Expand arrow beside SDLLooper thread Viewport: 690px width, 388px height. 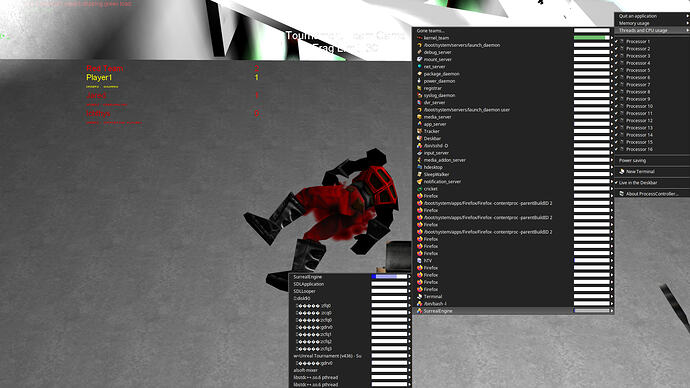click(x=409, y=291)
